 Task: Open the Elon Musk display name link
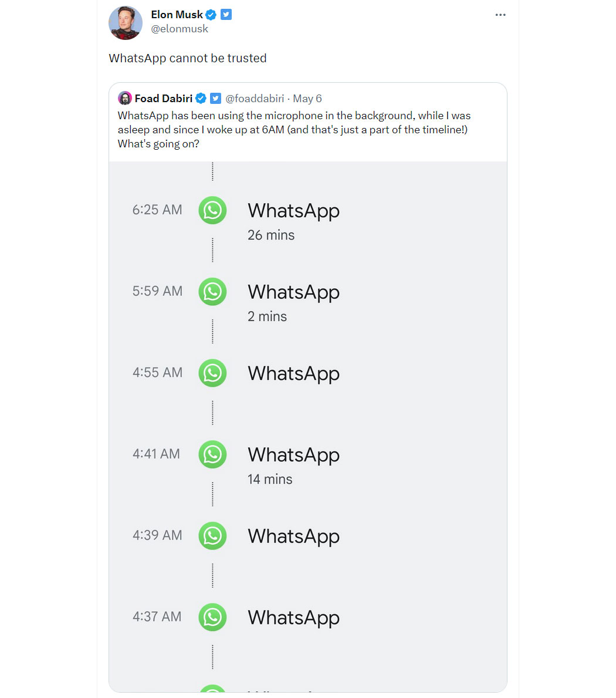pyautogui.click(x=177, y=15)
